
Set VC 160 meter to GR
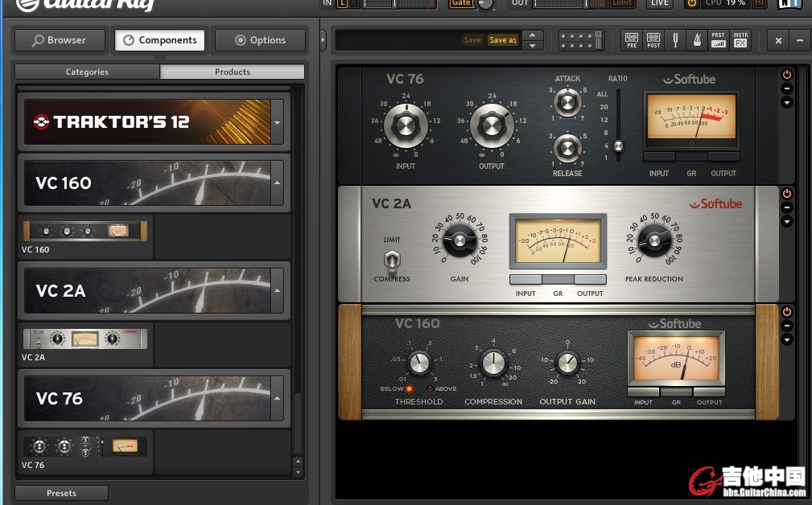point(676,392)
